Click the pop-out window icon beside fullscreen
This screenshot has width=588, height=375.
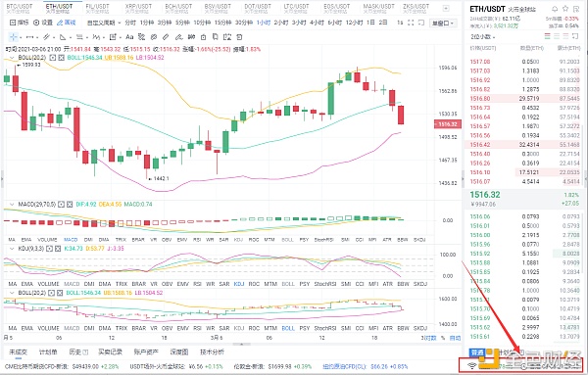coord(421,23)
